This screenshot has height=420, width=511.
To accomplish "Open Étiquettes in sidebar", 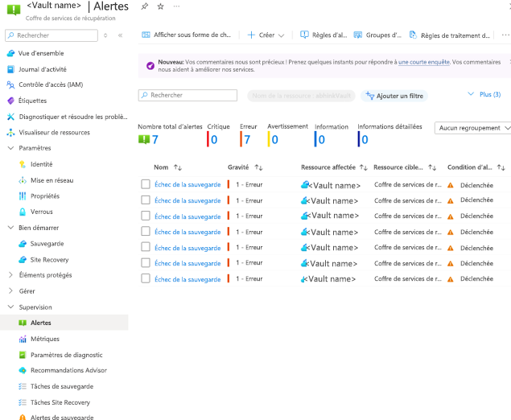I will coord(32,101).
